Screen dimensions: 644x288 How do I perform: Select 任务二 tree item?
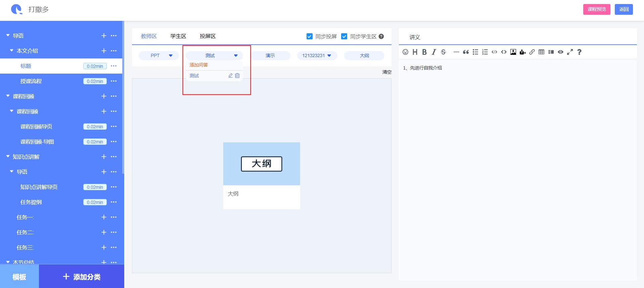25,232
